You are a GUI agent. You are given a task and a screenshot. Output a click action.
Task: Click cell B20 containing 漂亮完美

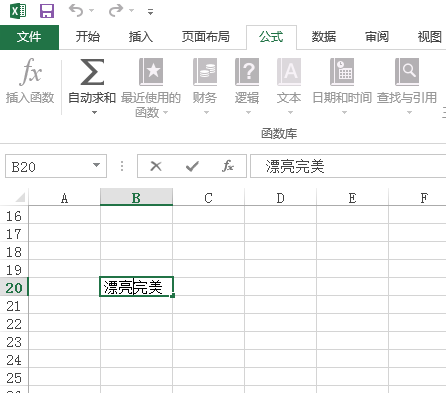(x=136, y=287)
